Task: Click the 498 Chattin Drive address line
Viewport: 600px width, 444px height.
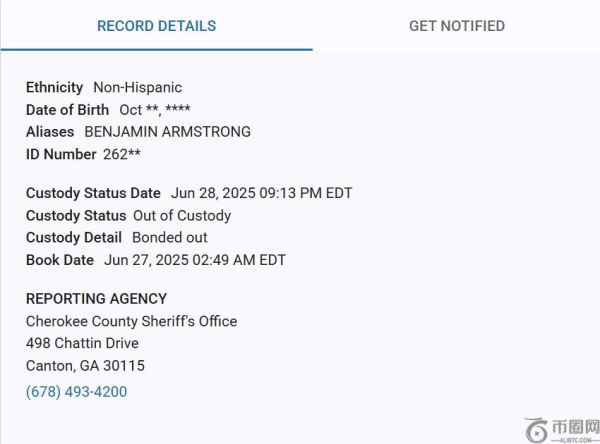Action: click(x=85, y=343)
